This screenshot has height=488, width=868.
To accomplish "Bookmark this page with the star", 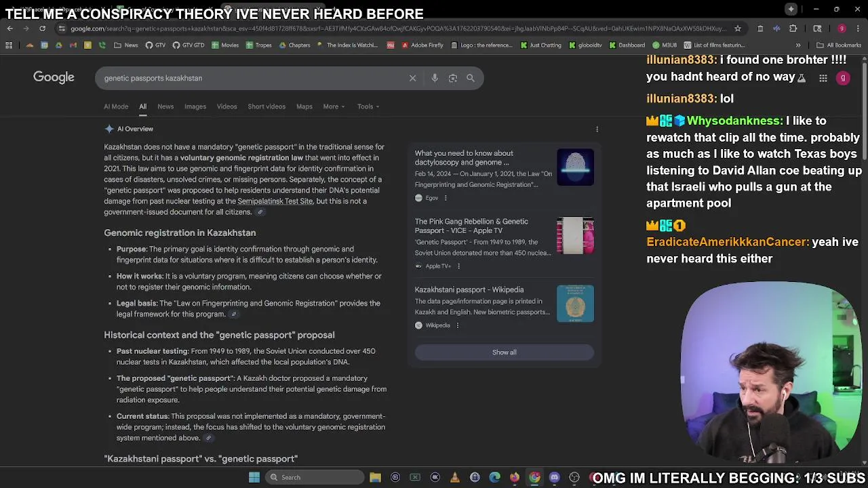I will point(738,28).
